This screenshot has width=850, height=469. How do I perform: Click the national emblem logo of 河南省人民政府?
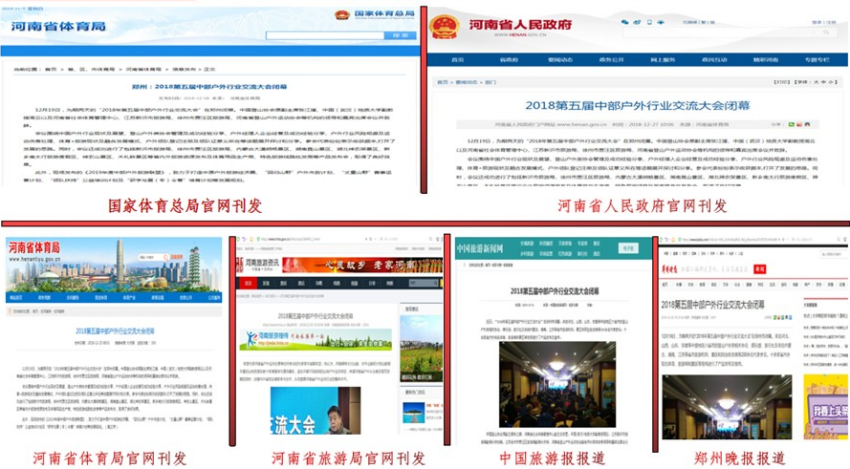click(444, 26)
